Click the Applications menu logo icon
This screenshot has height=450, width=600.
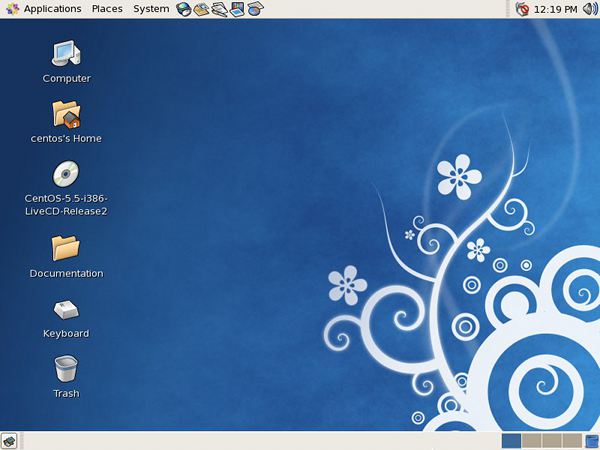tap(12, 9)
